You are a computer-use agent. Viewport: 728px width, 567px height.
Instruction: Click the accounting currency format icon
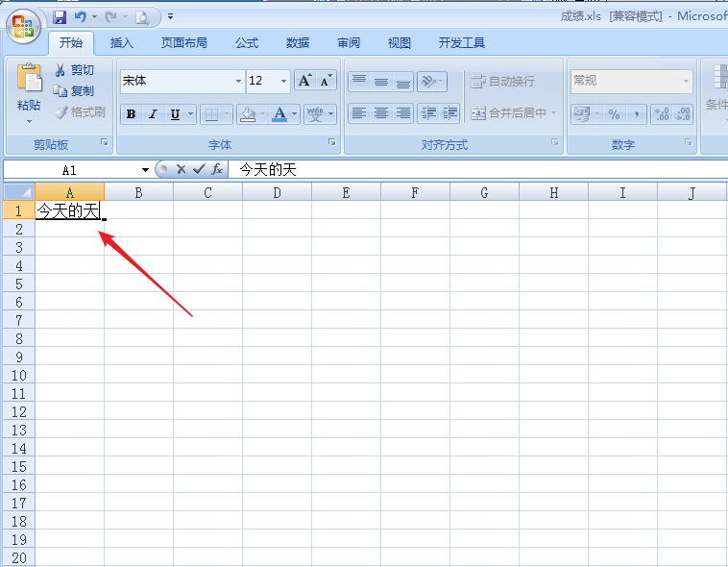582,113
